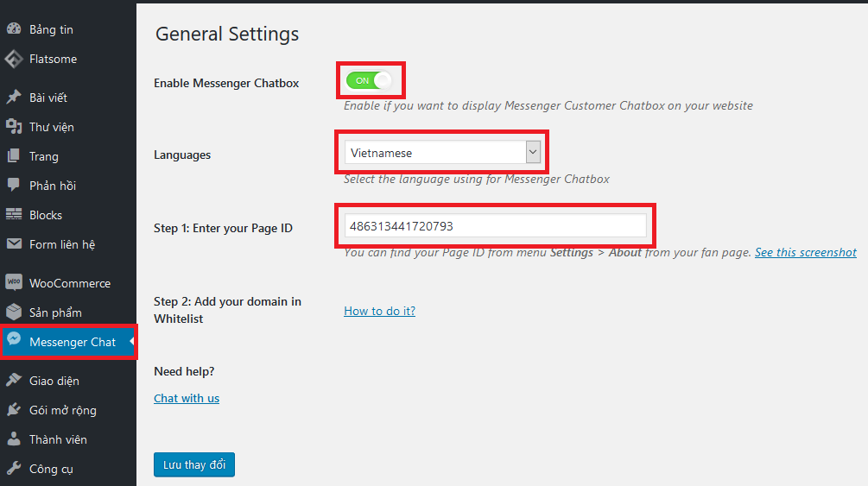Viewport: 868px width, 486px height.
Task: Turn off the Enable Messenger Chatbox switch
Action: click(x=369, y=81)
